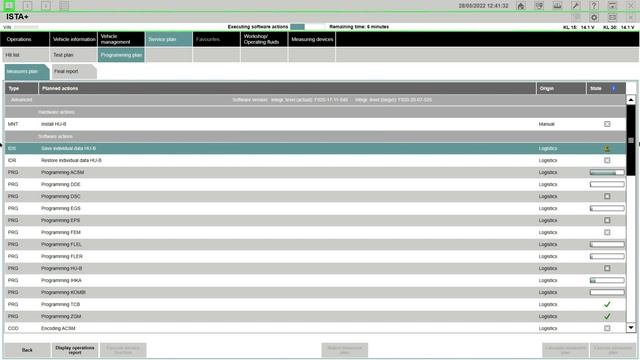This screenshot has height=360, width=640.
Task: Click the Origin column header
Action: (x=561, y=88)
